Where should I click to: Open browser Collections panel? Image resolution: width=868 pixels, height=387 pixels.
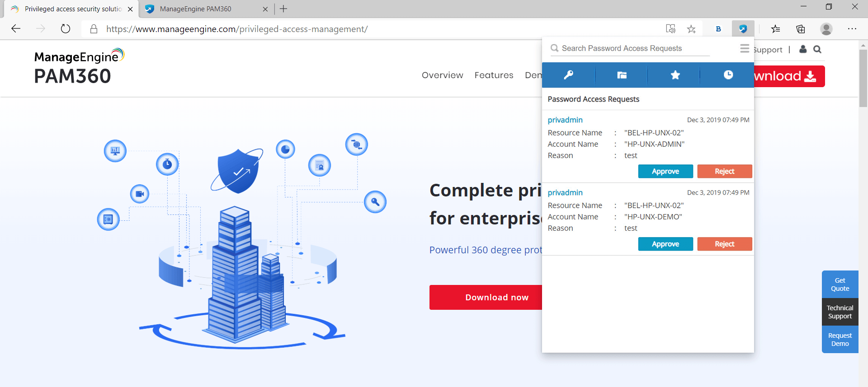click(801, 29)
